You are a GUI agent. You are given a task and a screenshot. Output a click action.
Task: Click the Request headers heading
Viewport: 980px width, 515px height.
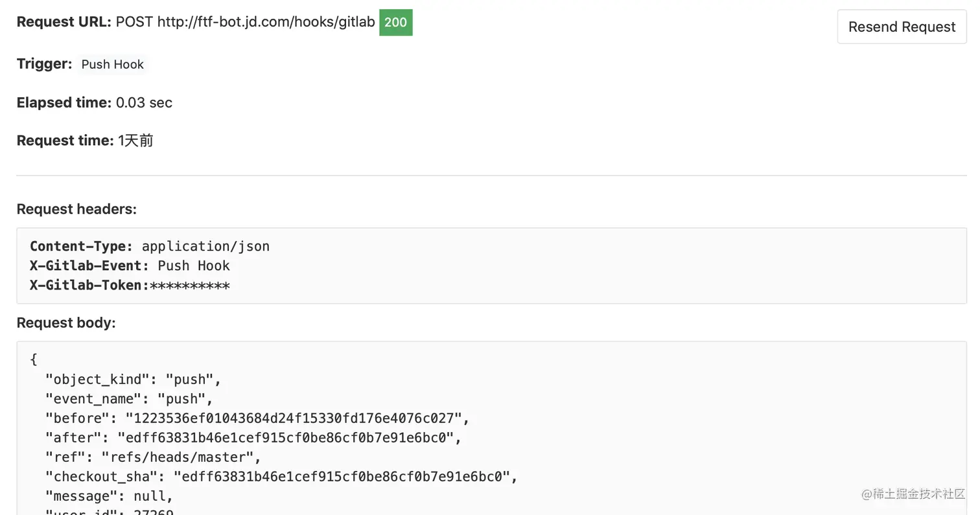tap(76, 209)
